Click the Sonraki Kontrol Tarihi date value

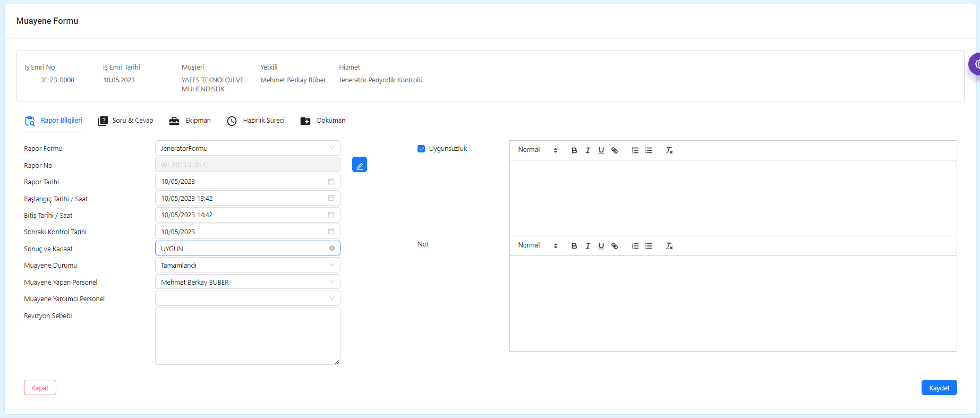[x=178, y=232]
